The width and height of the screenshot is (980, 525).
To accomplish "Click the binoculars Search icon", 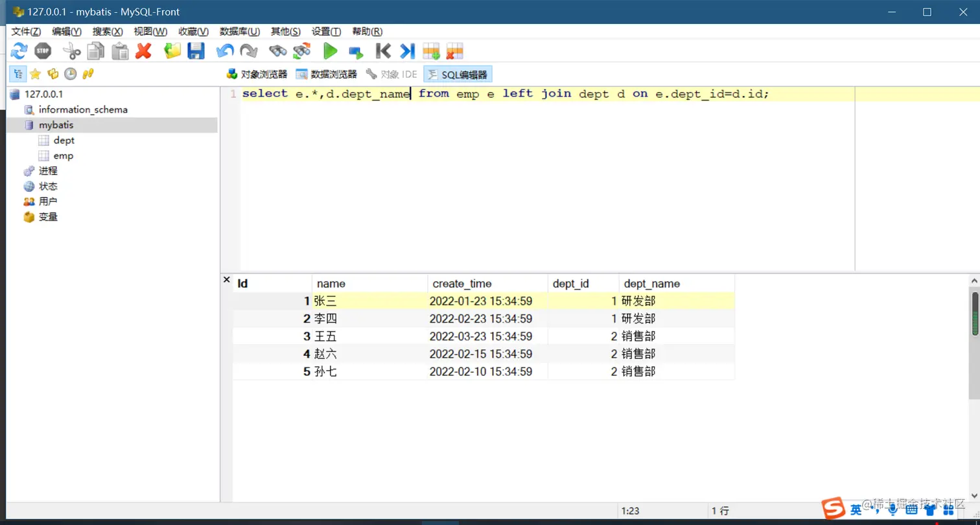I will tap(278, 51).
